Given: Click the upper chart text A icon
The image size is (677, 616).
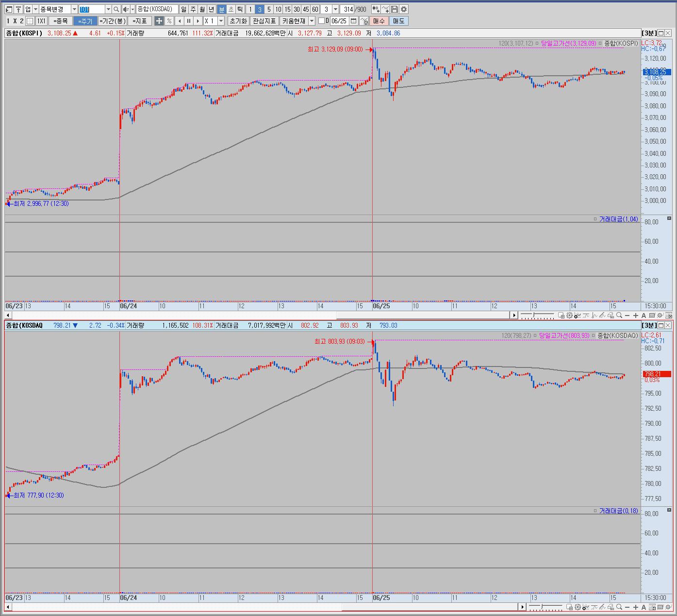Looking at the screenshot, I should coord(644,316).
